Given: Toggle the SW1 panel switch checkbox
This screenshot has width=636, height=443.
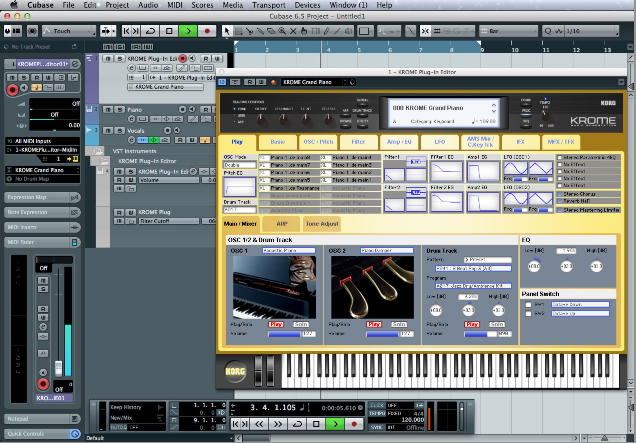Looking at the screenshot, I should point(528,304).
